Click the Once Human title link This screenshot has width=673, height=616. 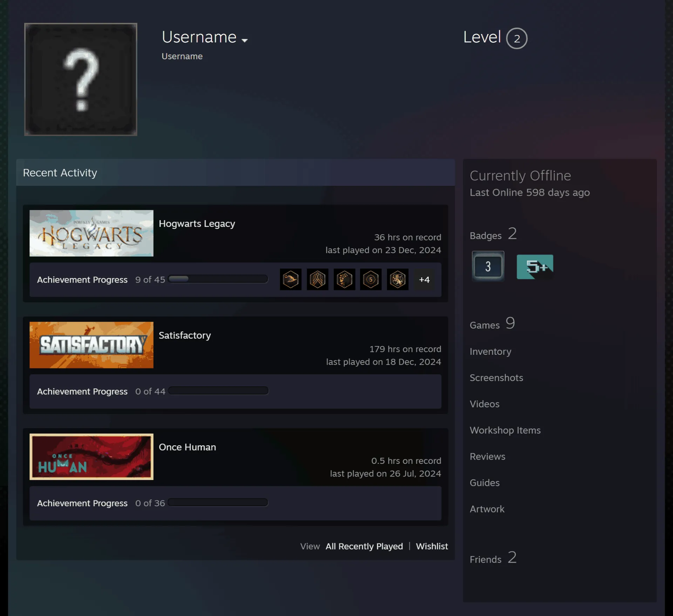pyautogui.click(x=188, y=447)
